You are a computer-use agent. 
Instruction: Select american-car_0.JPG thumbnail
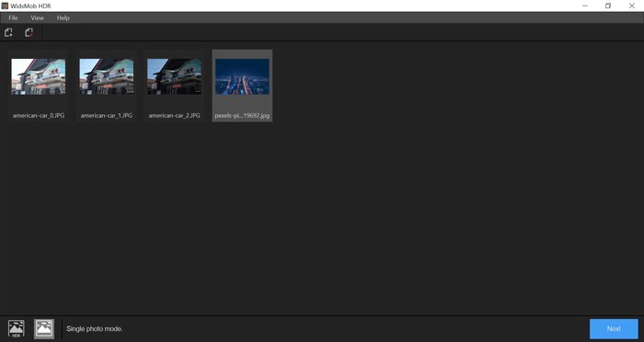(39, 77)
